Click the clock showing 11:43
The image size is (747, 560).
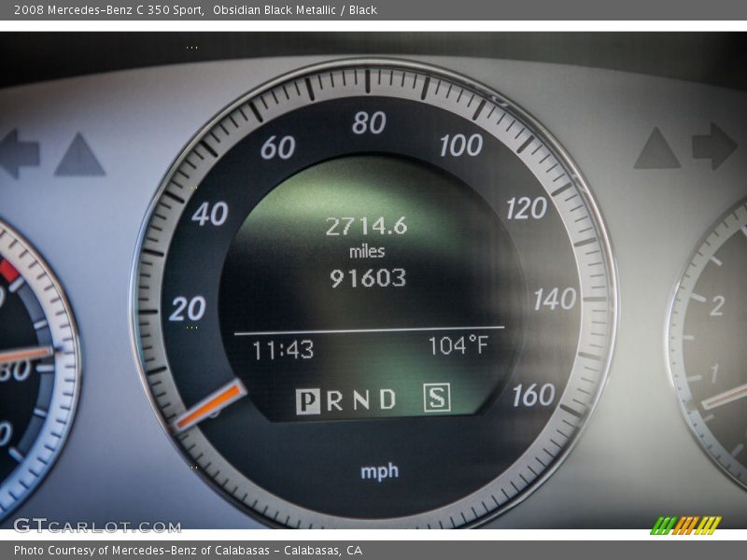[283, 350]
